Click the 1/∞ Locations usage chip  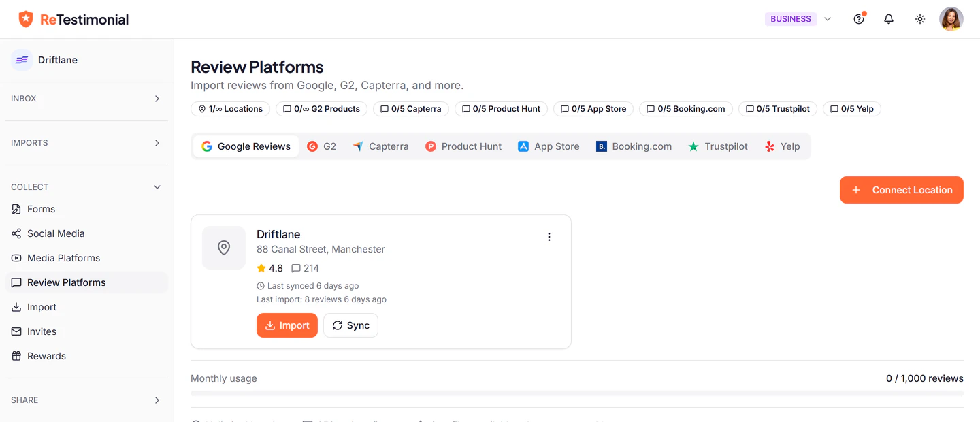[230, 109]
